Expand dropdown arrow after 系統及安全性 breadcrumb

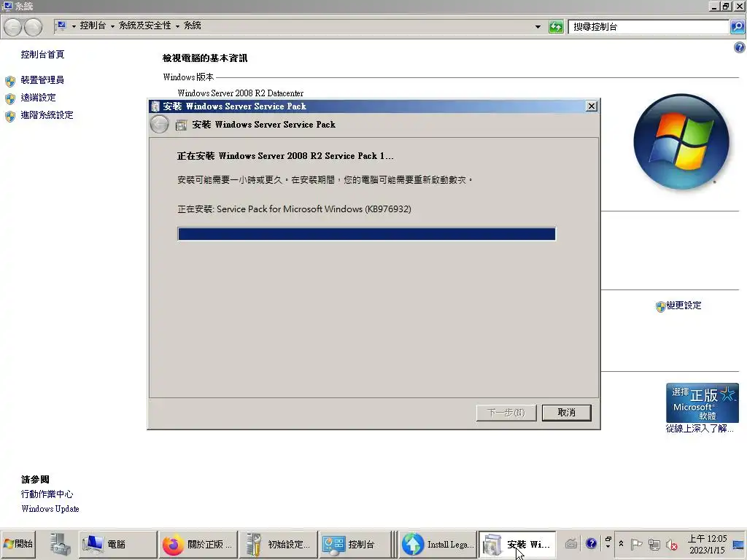click(177, 26)
